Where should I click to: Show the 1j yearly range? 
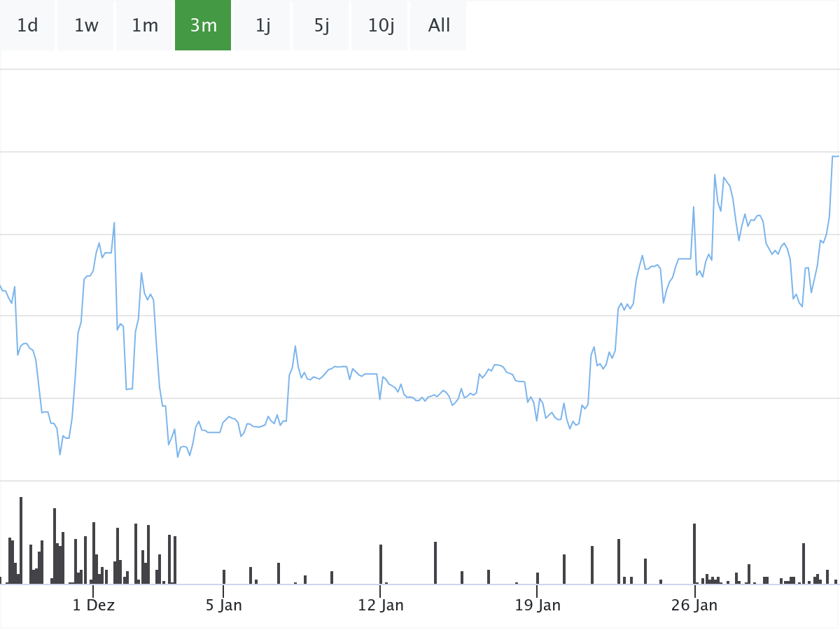tap(262, 25)
